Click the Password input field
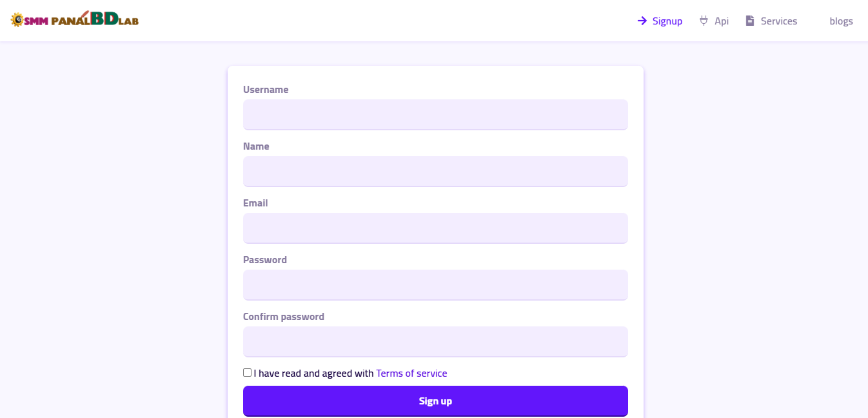 tap(435, 284)
